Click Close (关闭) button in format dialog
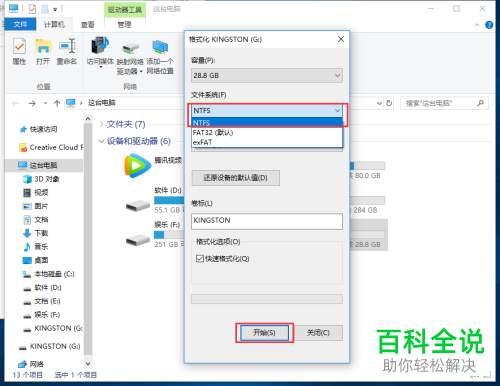The image size is (500, 386). [318, 333]
